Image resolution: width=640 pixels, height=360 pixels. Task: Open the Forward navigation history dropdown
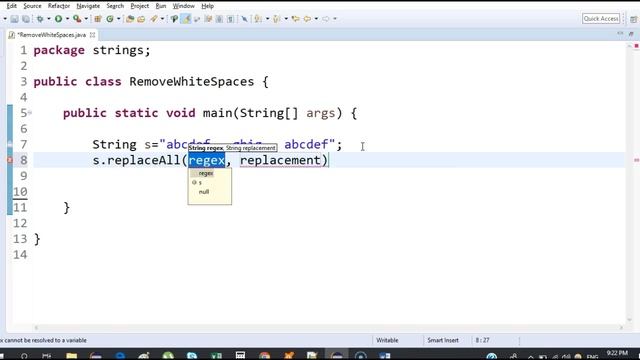coord(335,19)
